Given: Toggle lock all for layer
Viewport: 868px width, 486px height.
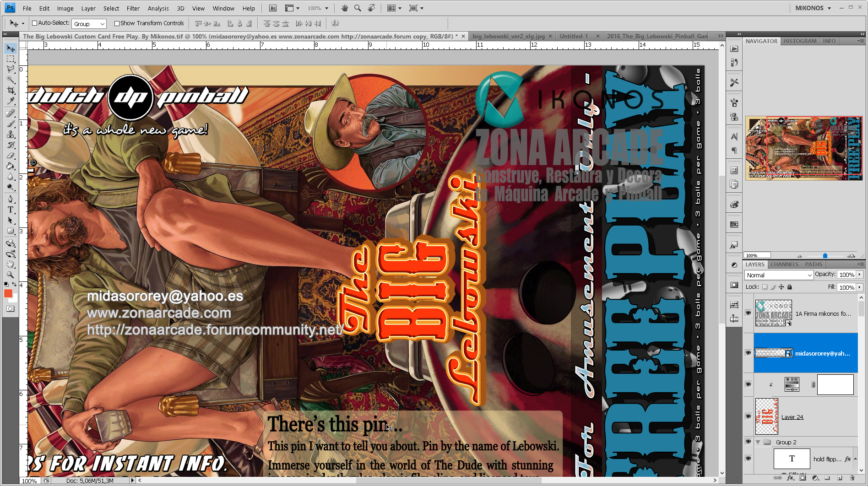Looking at the screenshot, I should pyautogui.click(x=789, y=287).
